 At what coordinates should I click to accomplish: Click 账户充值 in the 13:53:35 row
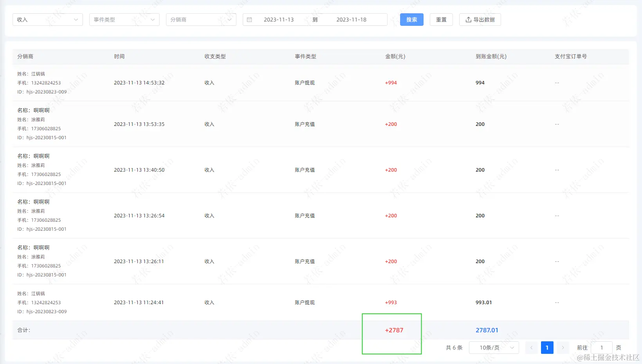coord(305,124)
